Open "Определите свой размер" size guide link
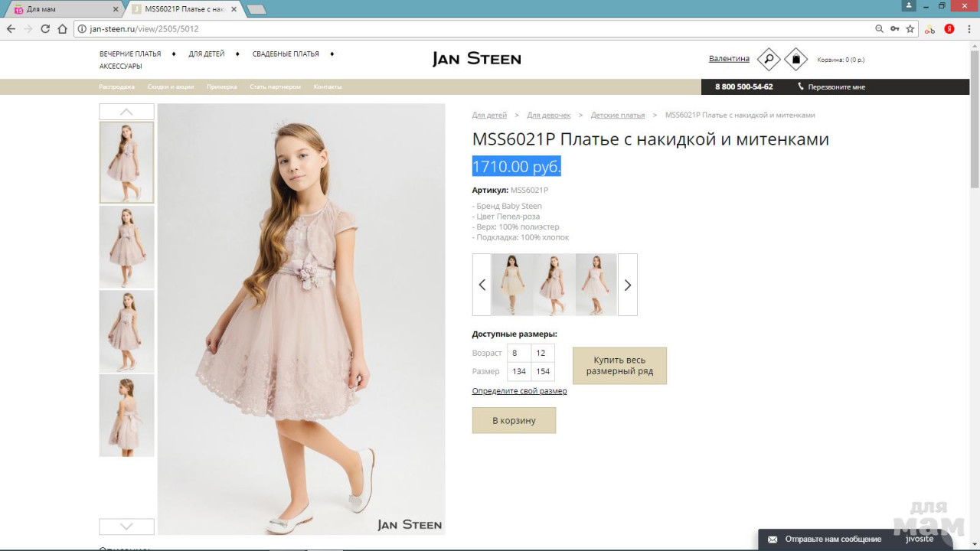The image size is (980, 551). [519, 391]
